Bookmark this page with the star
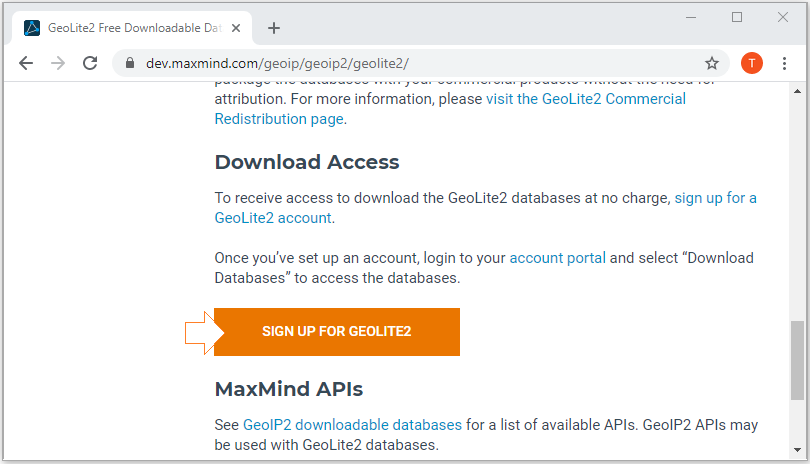The height and width of the screenshot is (464, 810). point(712,63)
